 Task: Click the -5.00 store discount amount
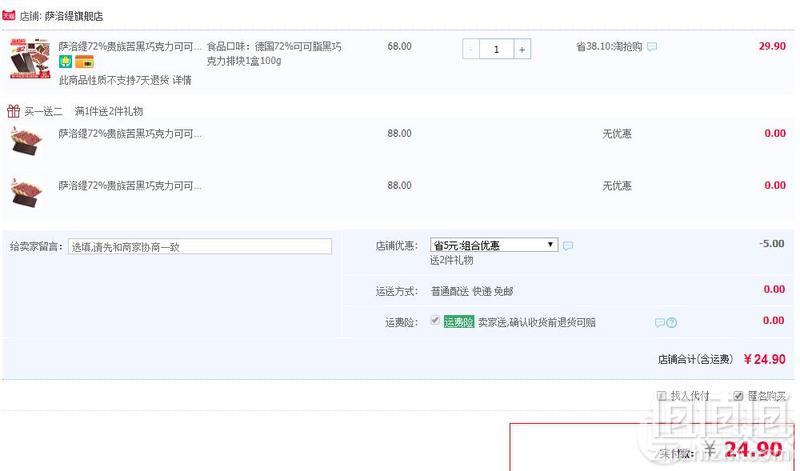(x=771, y=244)
